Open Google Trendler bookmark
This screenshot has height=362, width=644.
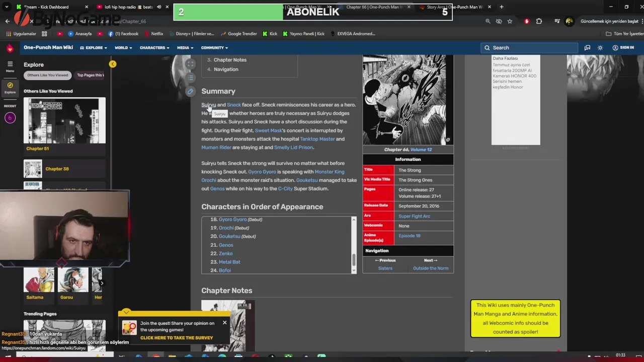click(238, 34)
